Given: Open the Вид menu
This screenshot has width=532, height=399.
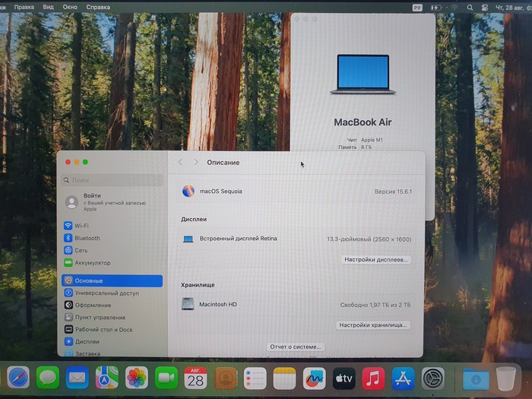Looking at the screenshot, I should tap(48, 7).
